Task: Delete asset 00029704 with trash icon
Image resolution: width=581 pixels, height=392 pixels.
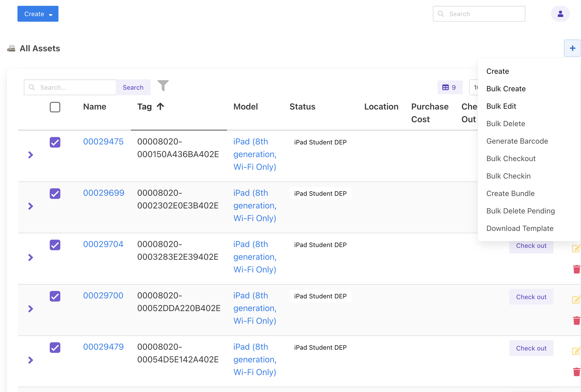Action: pyautogui.click(x=577, y=269)
